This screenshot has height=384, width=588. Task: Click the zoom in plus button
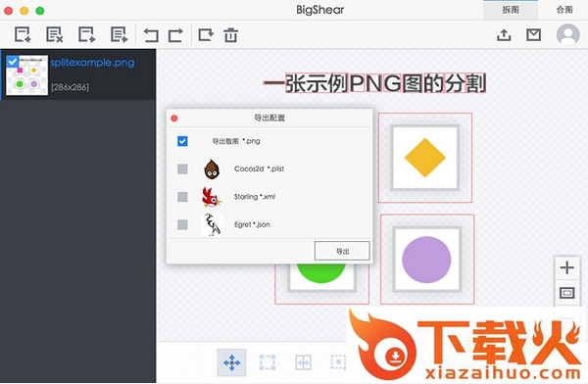click(x=566, y=267)
